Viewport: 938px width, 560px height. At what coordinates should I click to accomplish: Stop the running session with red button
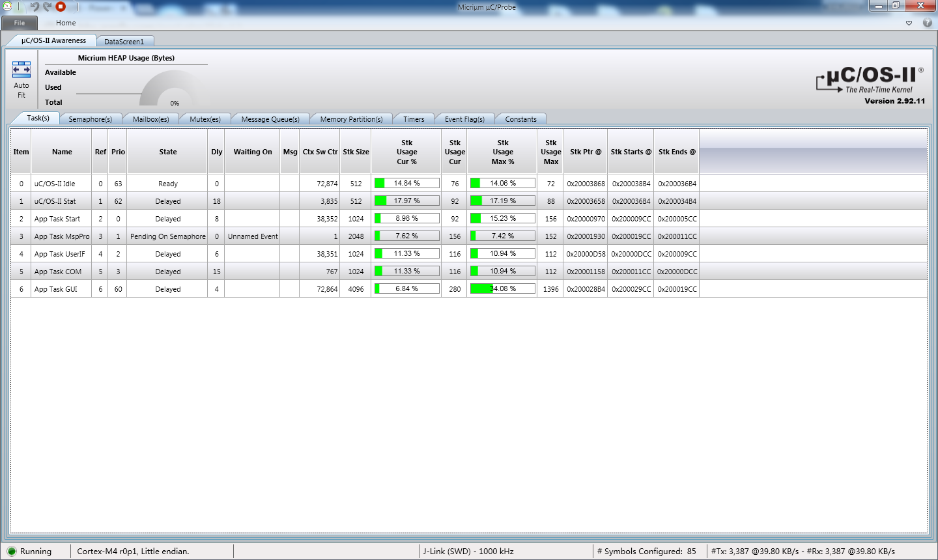(x=61, y=7)
